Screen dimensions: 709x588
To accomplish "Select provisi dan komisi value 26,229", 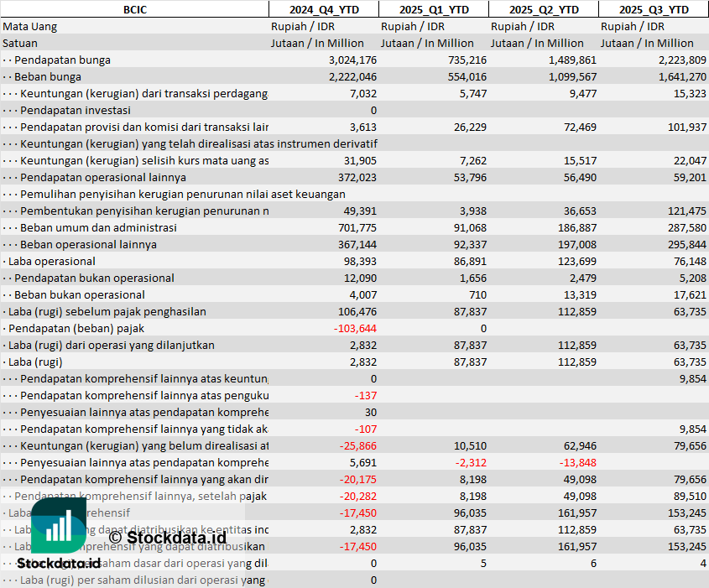I will (x=470, y=127).
